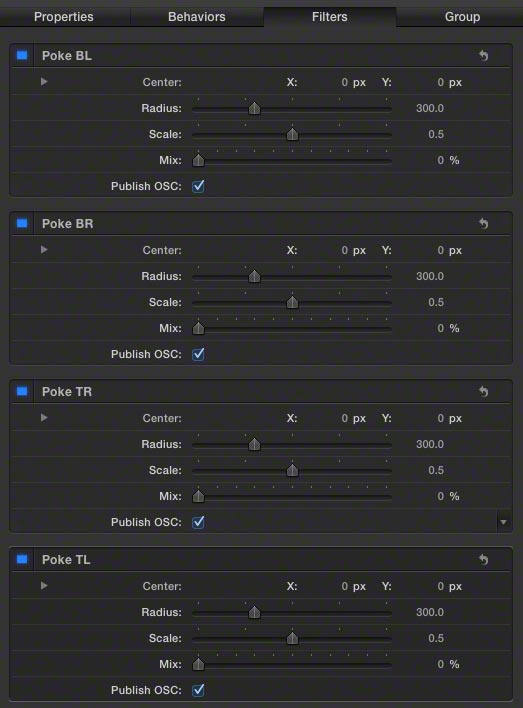Uncheck Publish OSC for Poke BL
This screenshot has width=523, height=708.
[198, 186]
